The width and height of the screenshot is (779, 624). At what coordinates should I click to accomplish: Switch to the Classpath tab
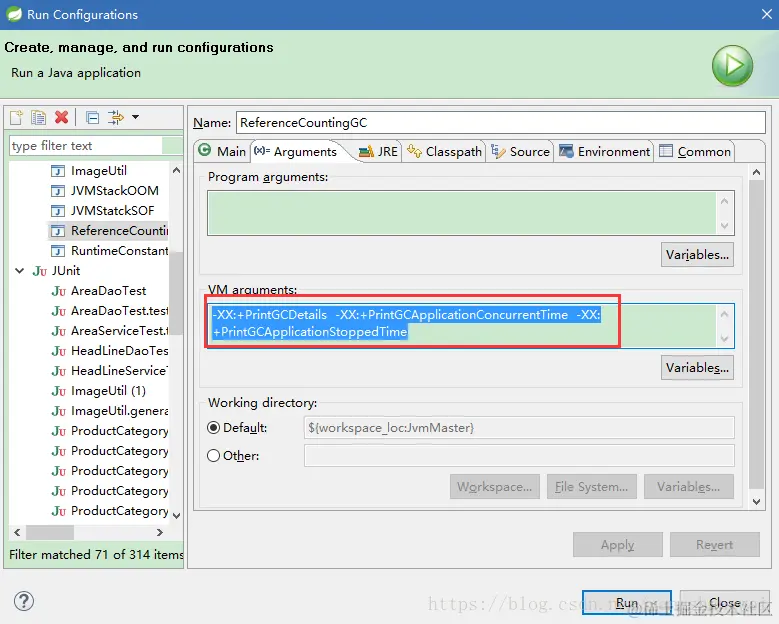(444, 151)
